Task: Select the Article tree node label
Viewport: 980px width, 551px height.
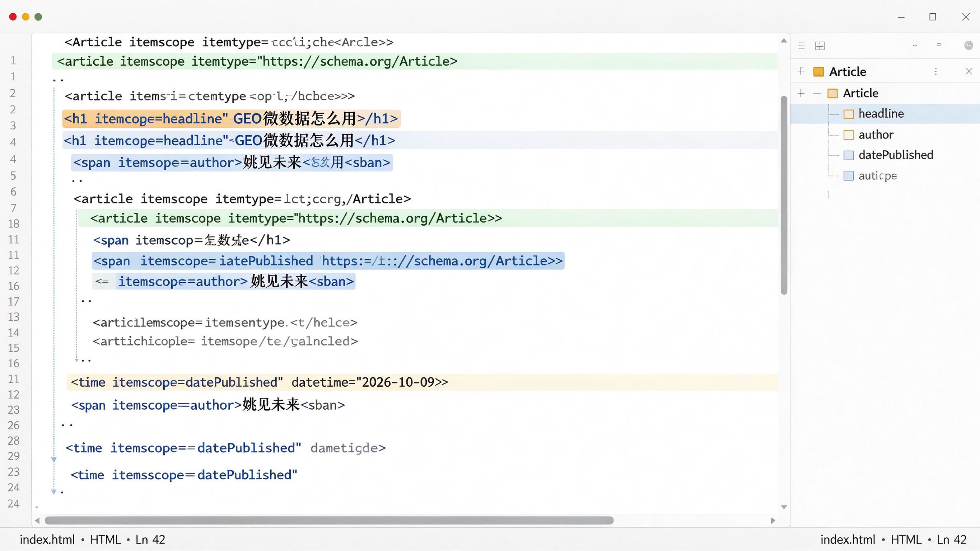Action: tap(860, 93)
